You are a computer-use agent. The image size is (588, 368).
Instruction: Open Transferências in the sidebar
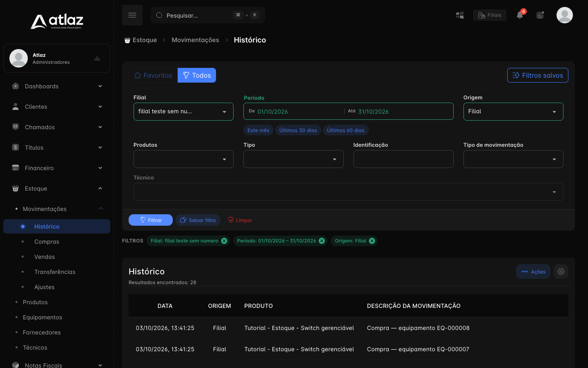tap(55, 272)
